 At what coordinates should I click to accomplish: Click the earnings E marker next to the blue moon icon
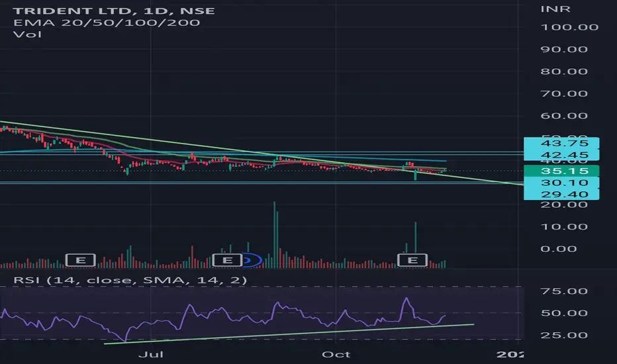(227, 260)
